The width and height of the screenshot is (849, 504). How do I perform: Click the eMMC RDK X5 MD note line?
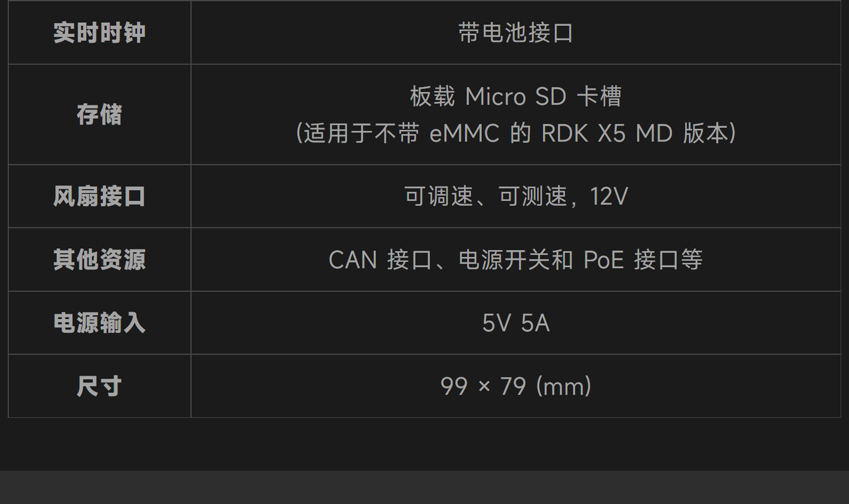tap(516, 133)
